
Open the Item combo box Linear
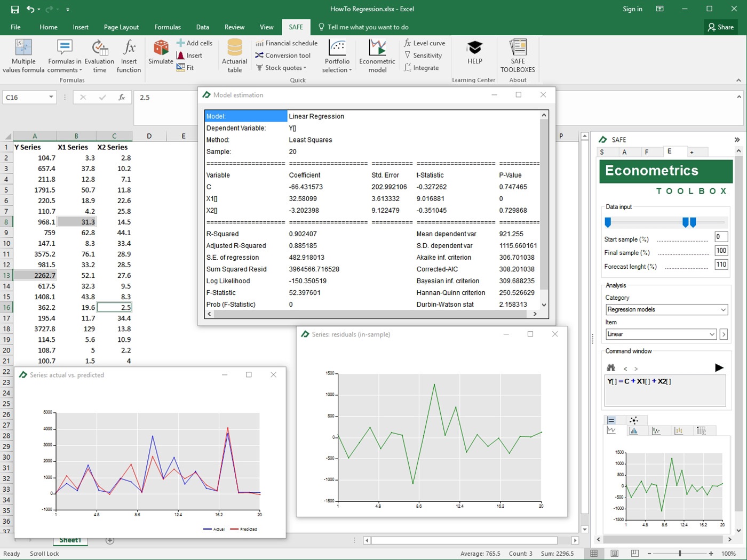[x=661, y=334]
